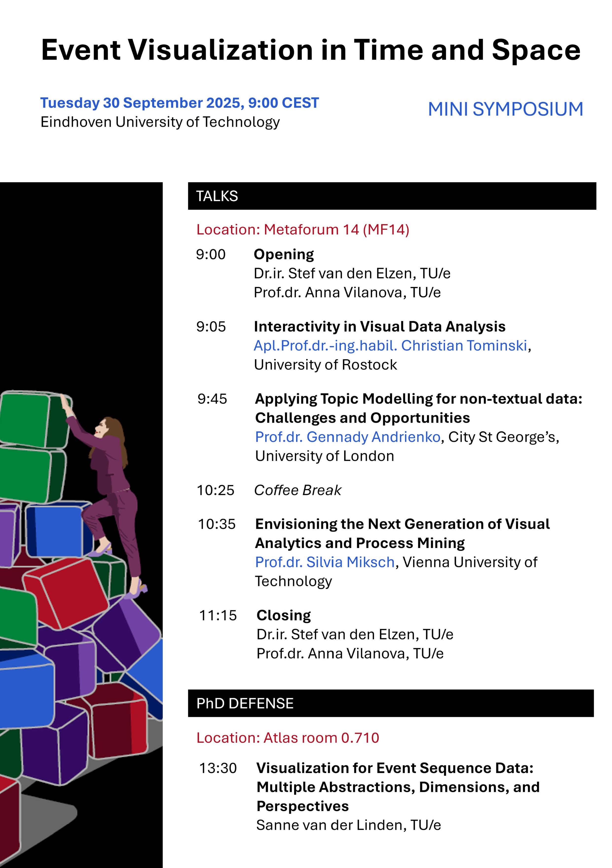Click the Christian Tominski speaker link
The image size is (612, 868).
(x=390, y=346)
